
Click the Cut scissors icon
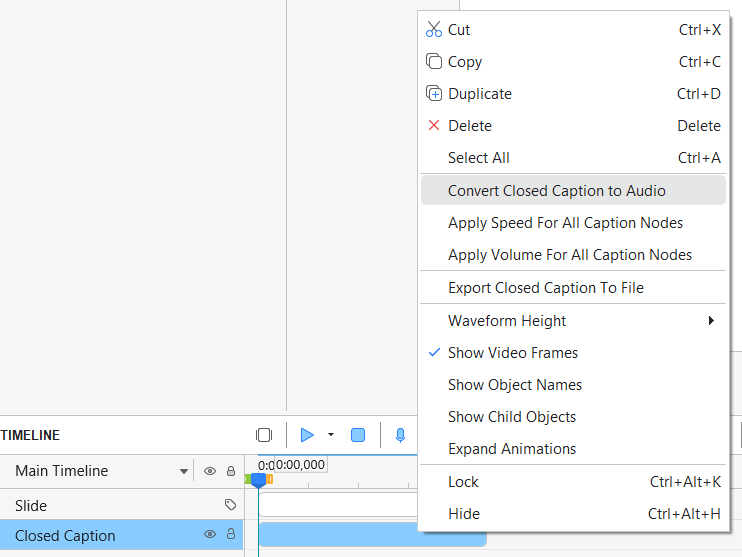[x=433, y=29]
